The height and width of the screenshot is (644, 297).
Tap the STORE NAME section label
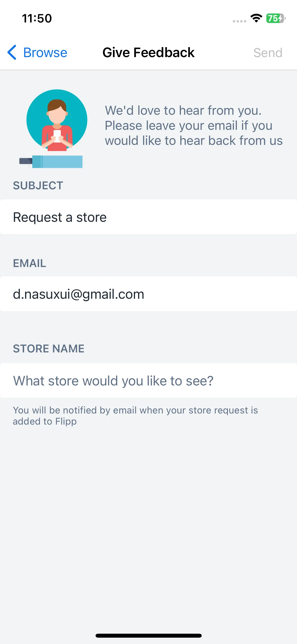coord(49,348)
